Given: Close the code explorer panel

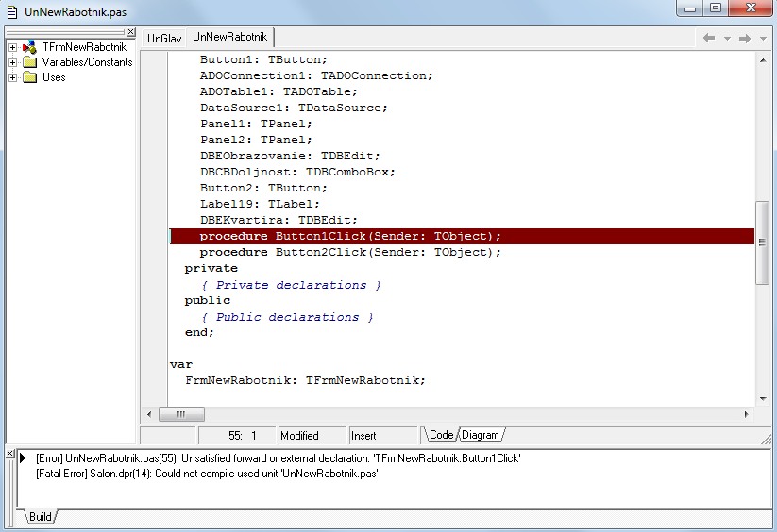Looking at the screenshot, I should 131,32.
